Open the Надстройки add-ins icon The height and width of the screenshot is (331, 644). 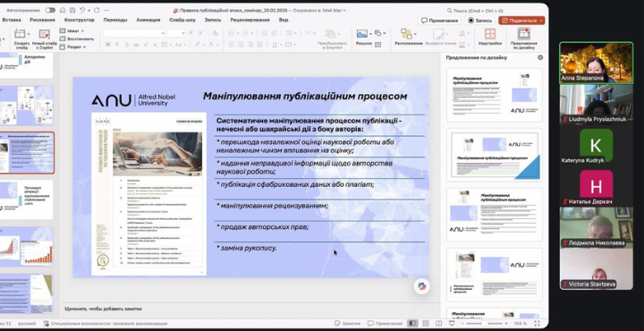pyautogui.click(x=490, y=38)
